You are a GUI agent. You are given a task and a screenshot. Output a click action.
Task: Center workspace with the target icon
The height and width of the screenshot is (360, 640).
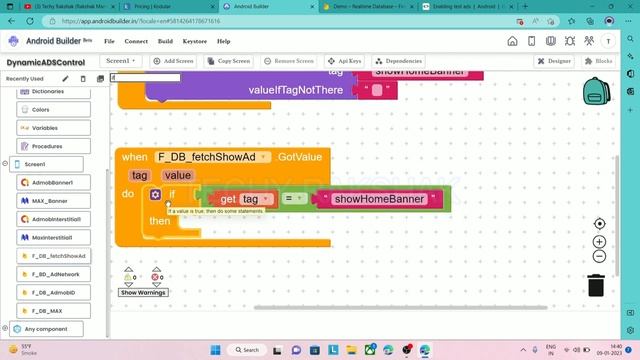(x=599, y=224)
